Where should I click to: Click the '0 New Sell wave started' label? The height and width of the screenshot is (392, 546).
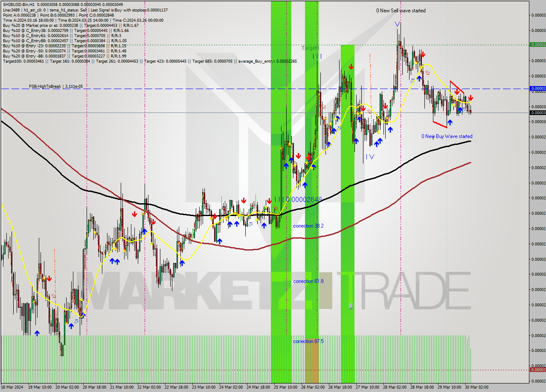(401, 11)
